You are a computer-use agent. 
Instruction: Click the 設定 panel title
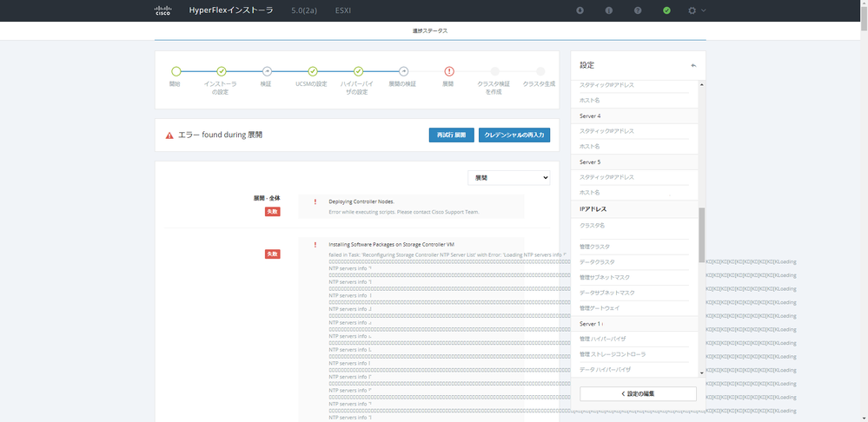click(586, 65)
